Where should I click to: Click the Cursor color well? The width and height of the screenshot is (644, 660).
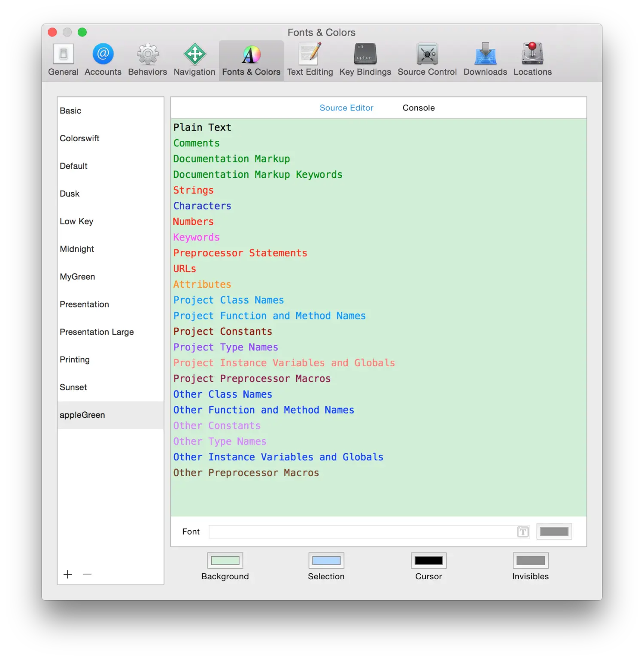pyautogui.click(x=428, y=560)
